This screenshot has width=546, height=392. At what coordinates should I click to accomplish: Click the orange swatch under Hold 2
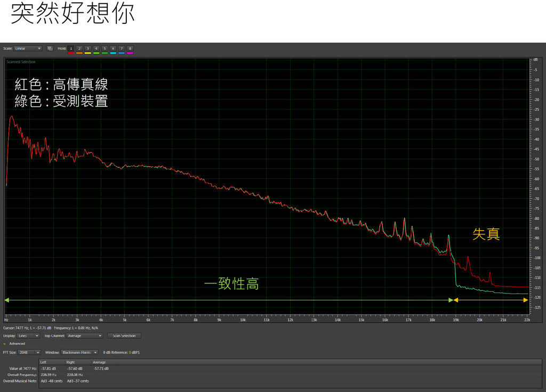79,53
